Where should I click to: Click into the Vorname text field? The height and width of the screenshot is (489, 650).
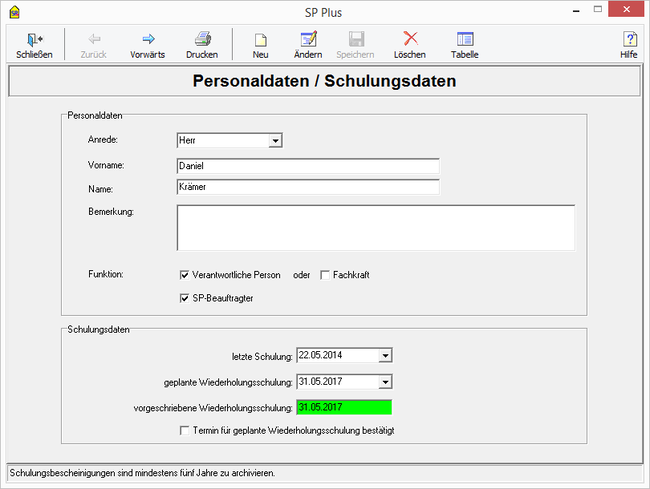point(307,165)
